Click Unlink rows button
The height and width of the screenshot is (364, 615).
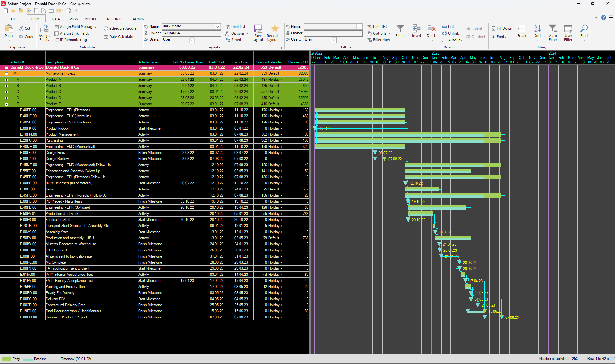pyautogui.click(x=450, y=33)
